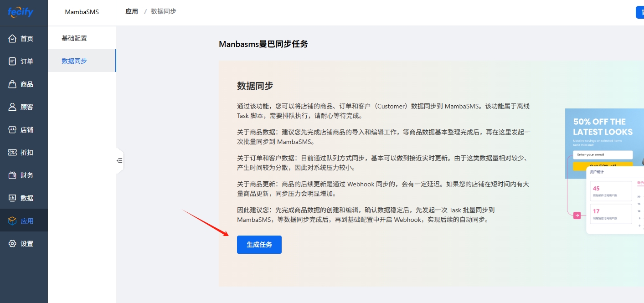Open the 商品 shopping bag icon
This screenshot has width=644, height=303.
[13, 84]
